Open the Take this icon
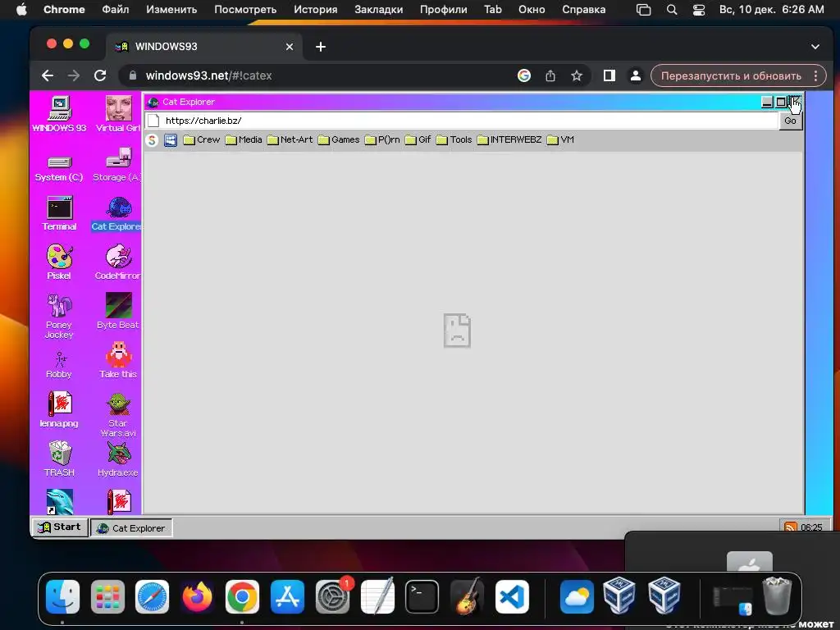 pos(118,360)
